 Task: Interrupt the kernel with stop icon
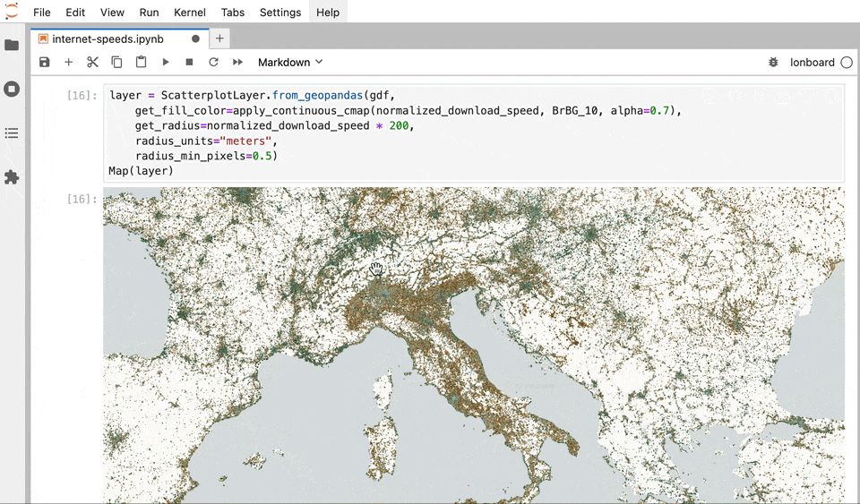[189, 63]
